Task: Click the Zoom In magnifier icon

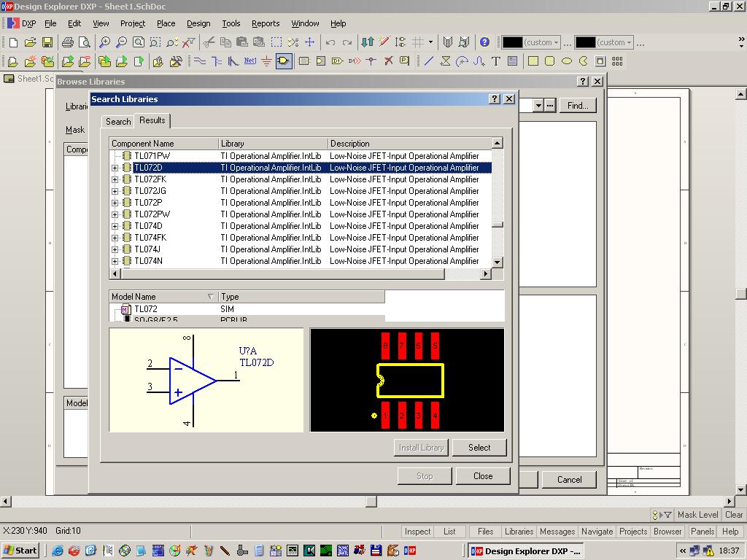Action: tap(104, 42)
